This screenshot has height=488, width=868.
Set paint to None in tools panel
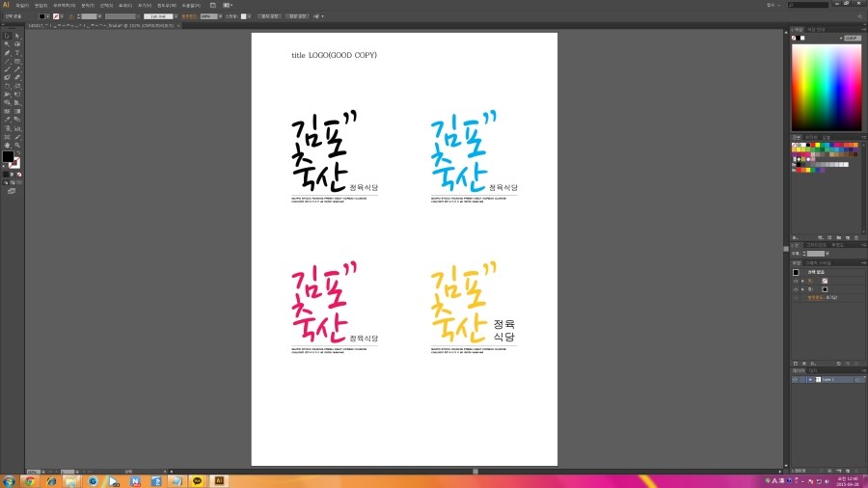point(19,175)
